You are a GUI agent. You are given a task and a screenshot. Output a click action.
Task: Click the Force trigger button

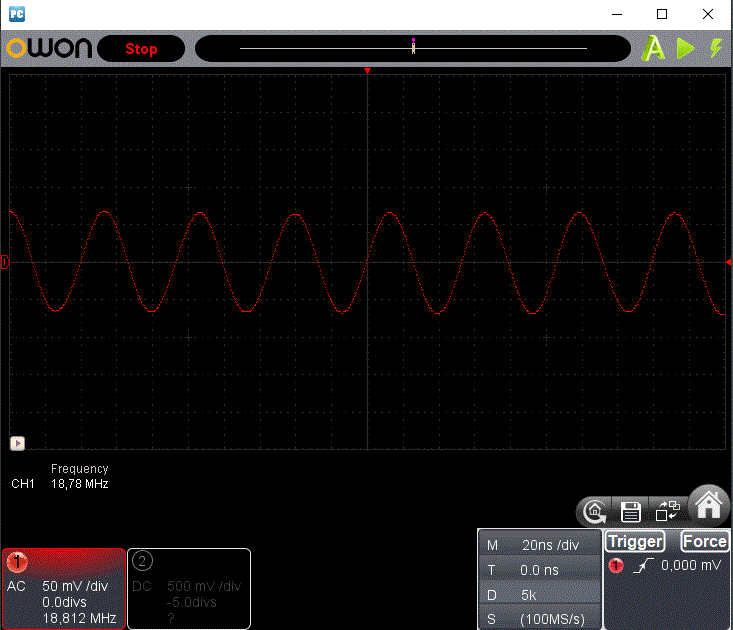coord(704,542)
